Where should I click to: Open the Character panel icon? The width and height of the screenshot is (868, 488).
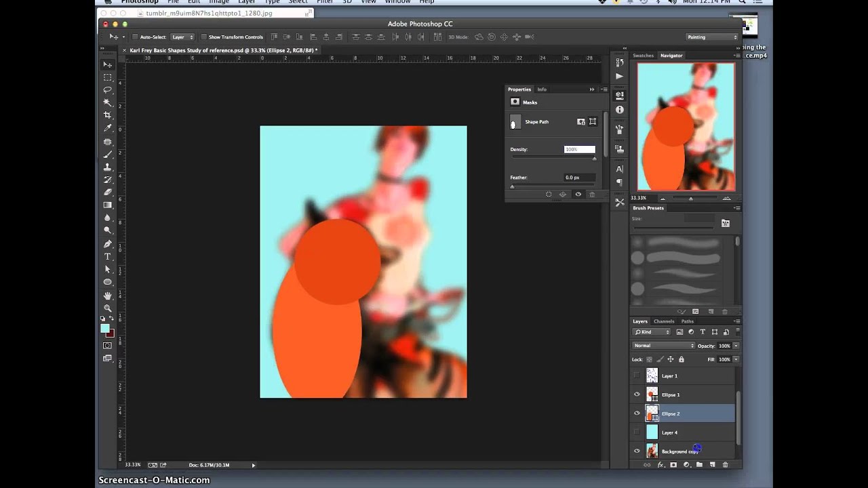click(x=619, y=169)
